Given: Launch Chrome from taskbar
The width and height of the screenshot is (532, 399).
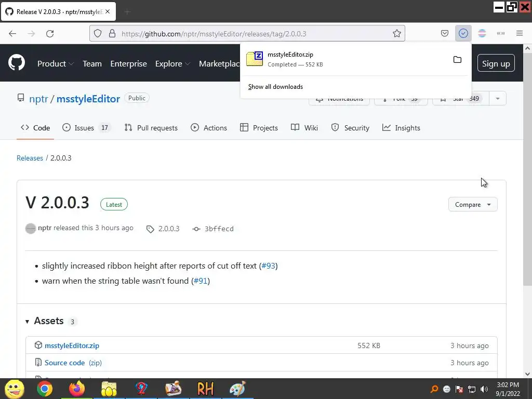Looking at the screenshot, I should click(x=45, y=389).
